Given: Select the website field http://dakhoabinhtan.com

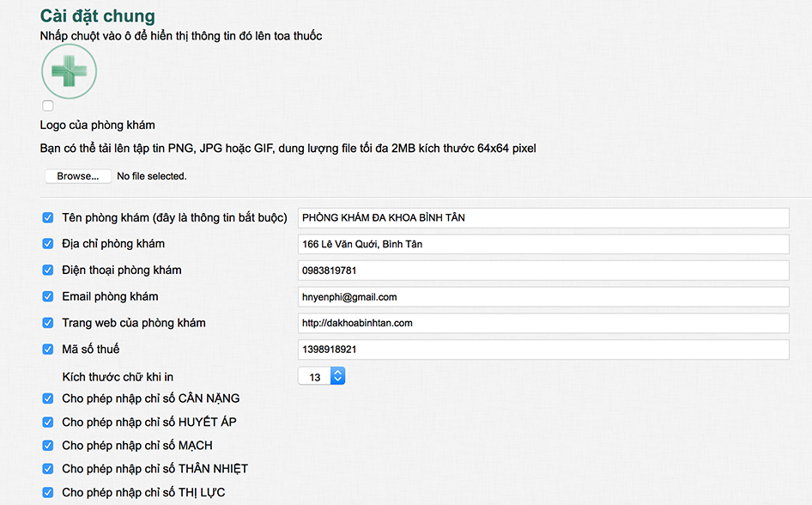Looking at the screenshot, I should click(x=542, y=324).
